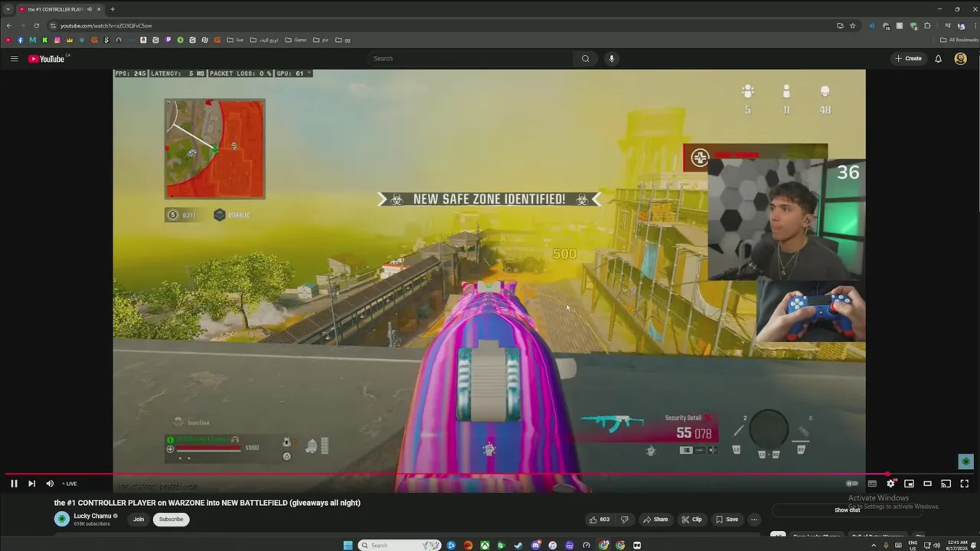Toggle subtitles/closed captions

(x=872, y=483)
